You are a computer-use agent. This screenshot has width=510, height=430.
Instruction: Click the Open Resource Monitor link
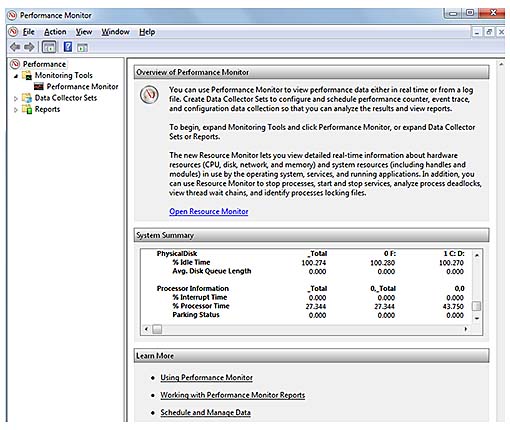209,211
